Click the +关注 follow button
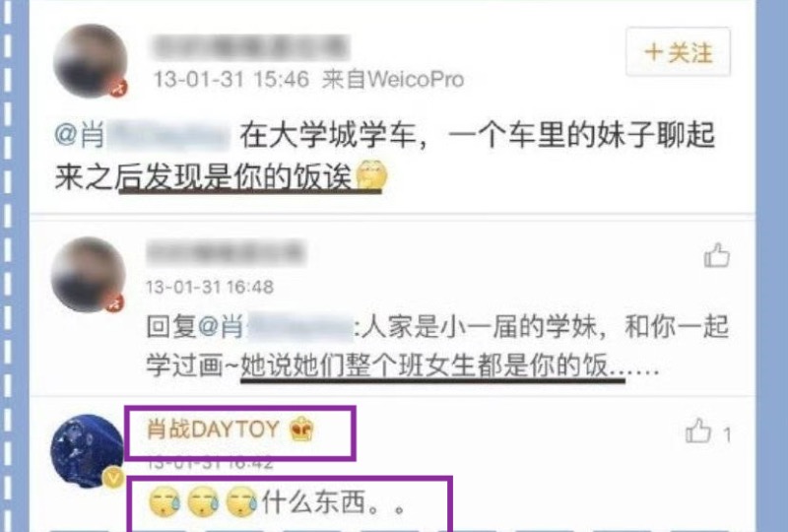788x532 pixels. pyautogui.click(x=678, y=52)
